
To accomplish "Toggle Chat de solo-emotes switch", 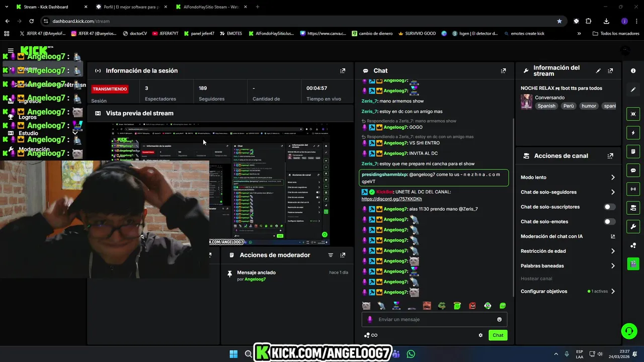I will click(x=609, y=222).
